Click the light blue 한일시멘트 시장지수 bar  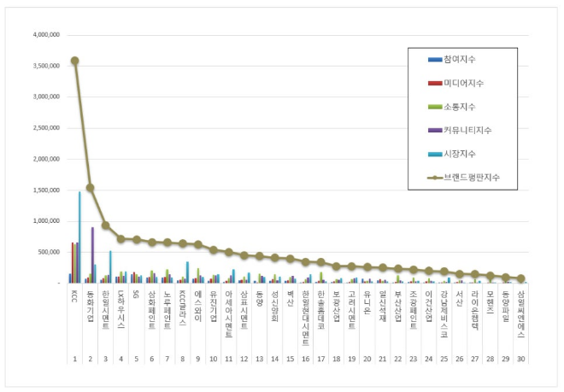[x=110, y=266]
